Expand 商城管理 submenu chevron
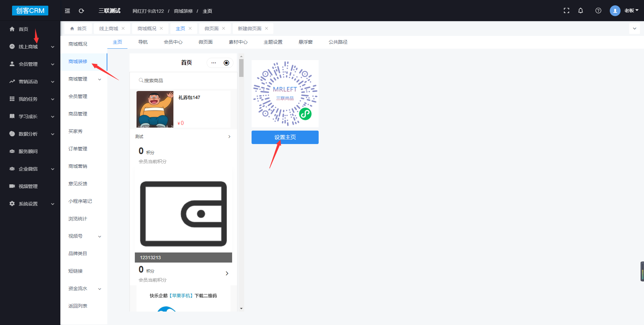This screenshot has height=325, width=644. tap(100, 79)
